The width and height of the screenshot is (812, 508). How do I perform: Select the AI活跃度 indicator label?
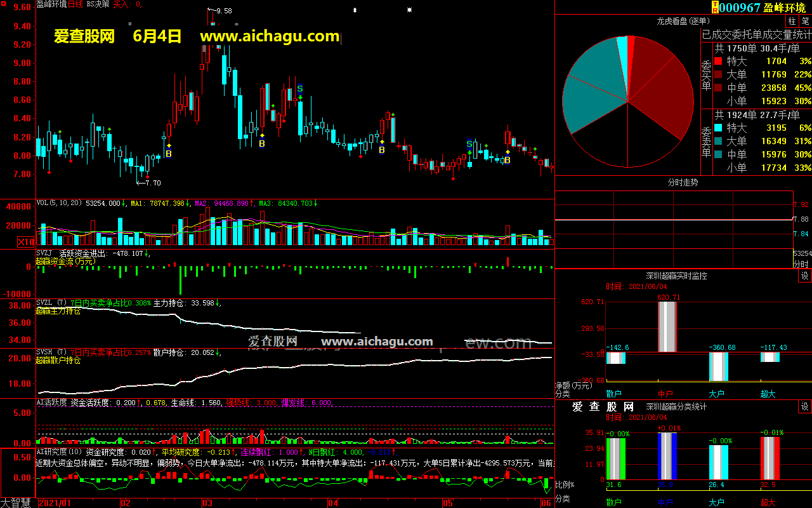click(x=52, y=403)
